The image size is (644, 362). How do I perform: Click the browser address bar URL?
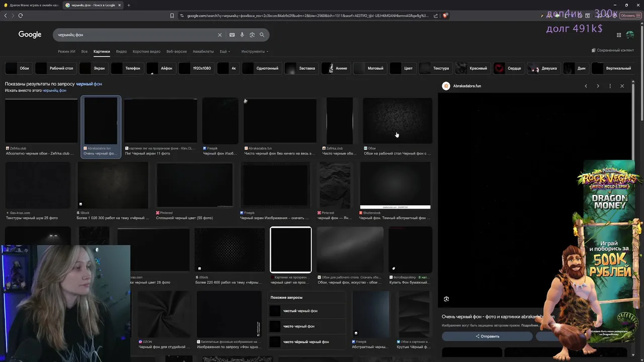[308, 16]
